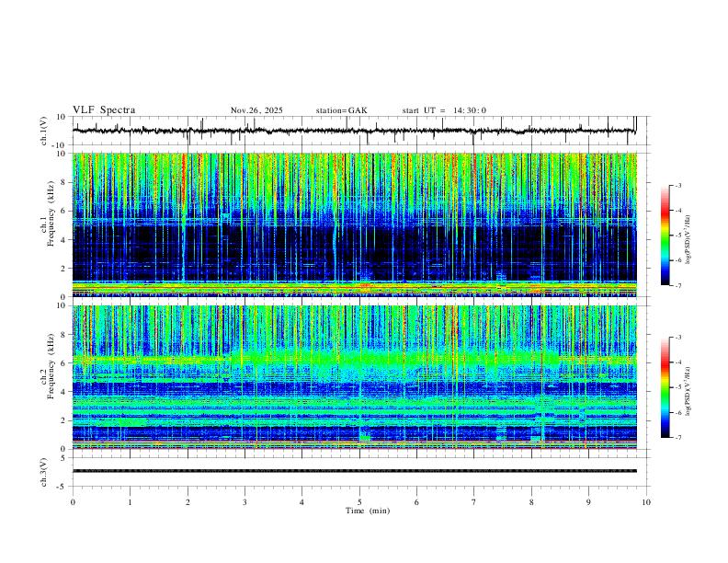Click the lower log(PSD) color bar caption

(688, 392)
